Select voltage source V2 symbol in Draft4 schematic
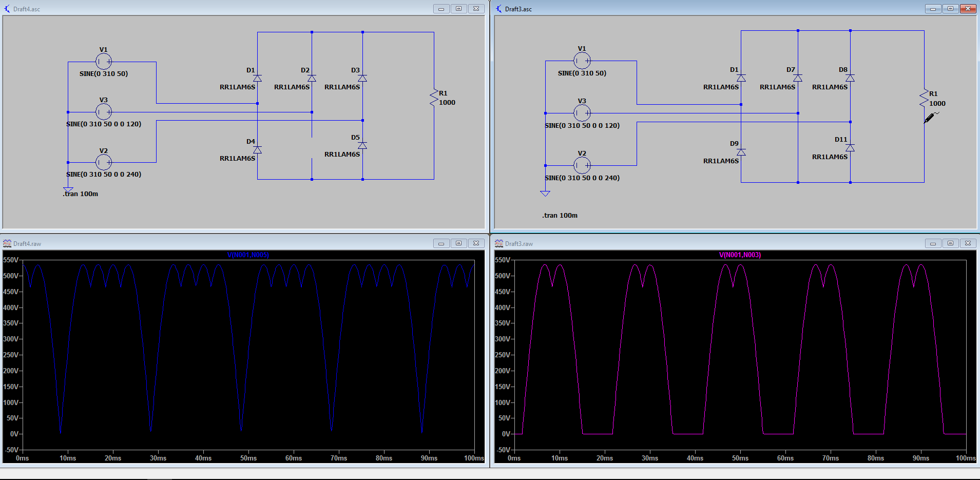 tap(104, 162)
